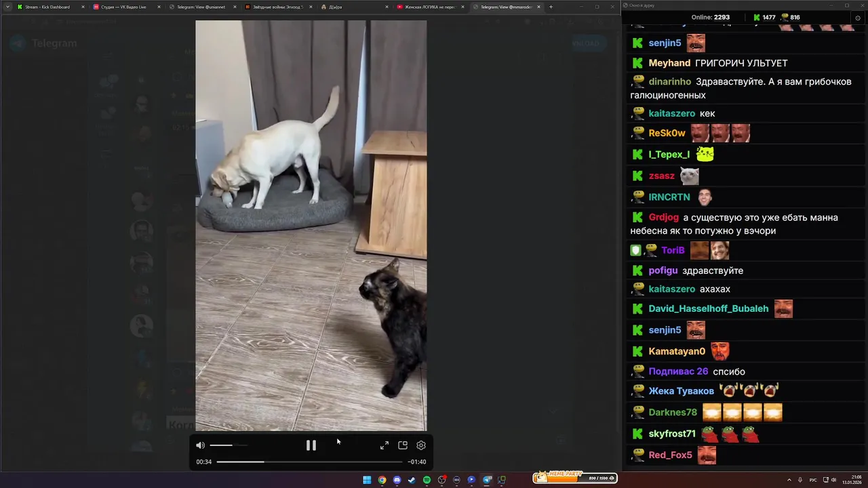Open Steam from the taskbar
This screenshot has width=868, height=488.
(412, 480)
